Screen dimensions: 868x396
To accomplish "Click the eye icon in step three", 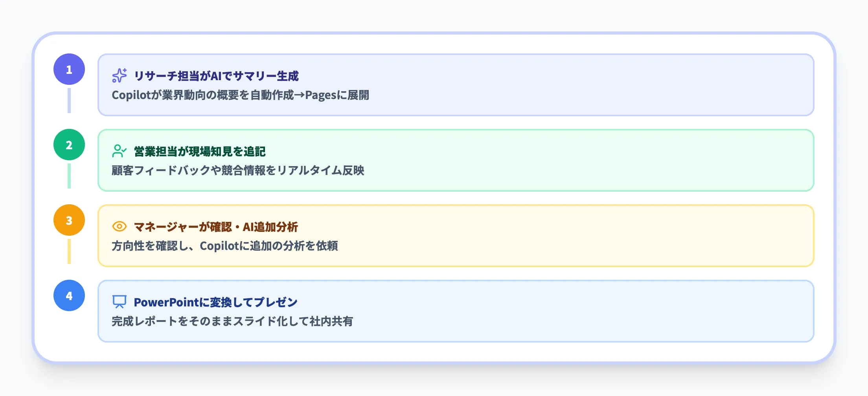I will [120, 226].
